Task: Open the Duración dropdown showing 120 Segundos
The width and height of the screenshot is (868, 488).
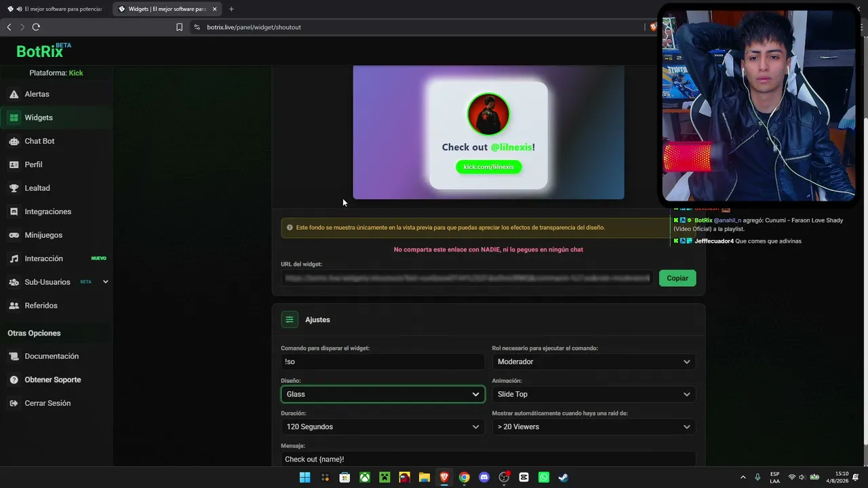Action: 382,427
